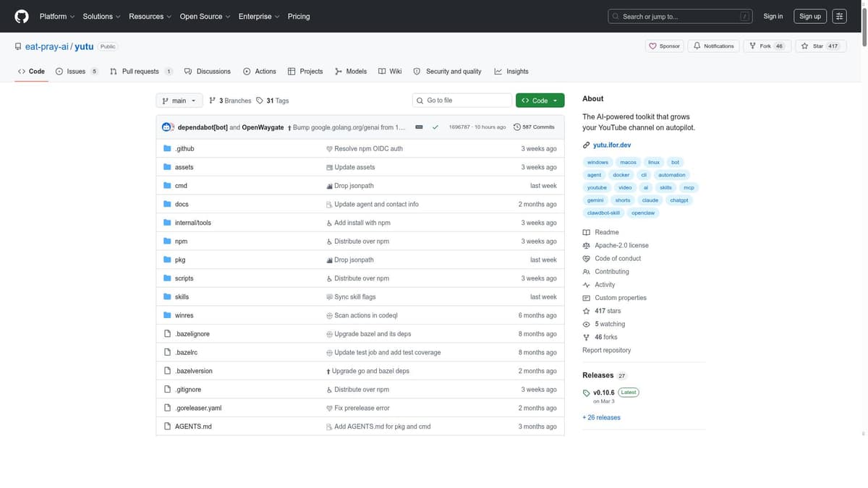The width and height of the screenshot is (868, 488).
Task: Click the GitHub logo icon
Action: pyautogui.click(x=22, y=16)
